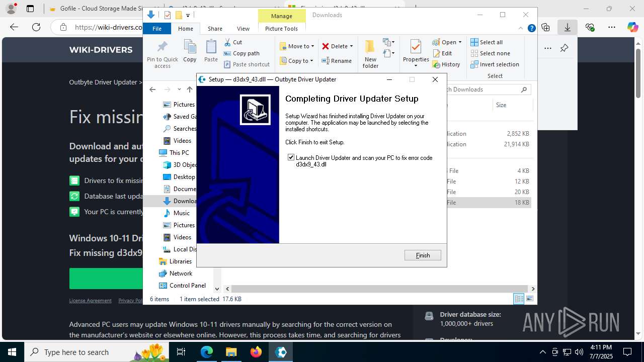Screen dimensions: 644x362
Task: Click Paste shortcut in ribbon
Action: [247, 64]
